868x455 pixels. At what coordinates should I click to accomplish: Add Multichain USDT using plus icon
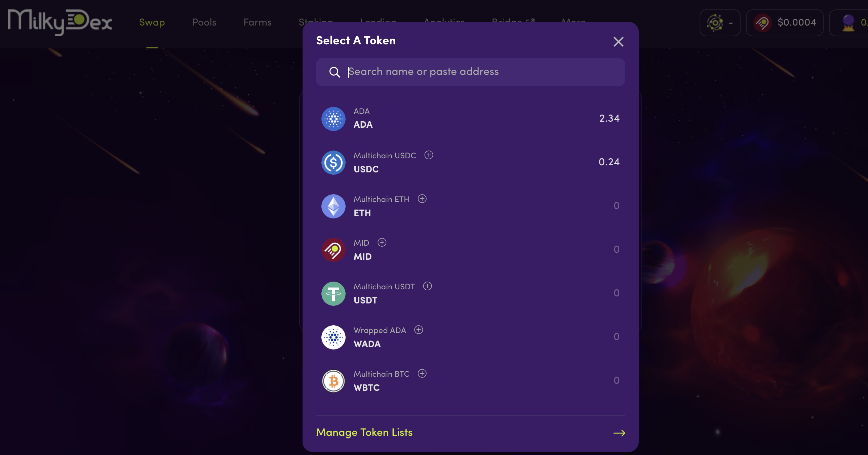(x=427, y=286)
